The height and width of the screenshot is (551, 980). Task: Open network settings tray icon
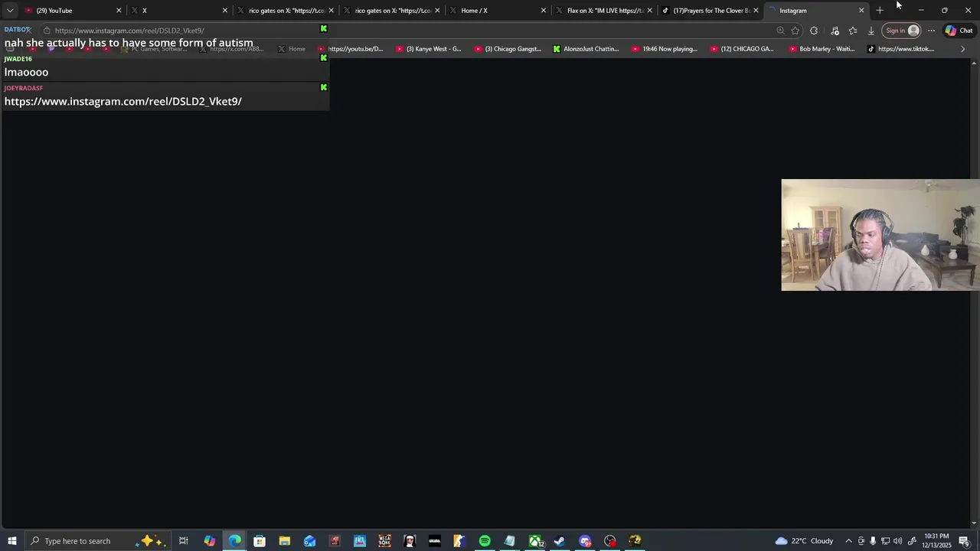pyautogui.click(x=885, y=541)
